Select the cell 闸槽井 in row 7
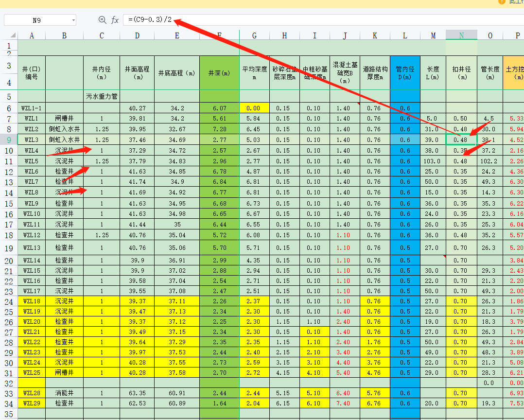Viewport: 524px width, 420px height. pos(64,119)
